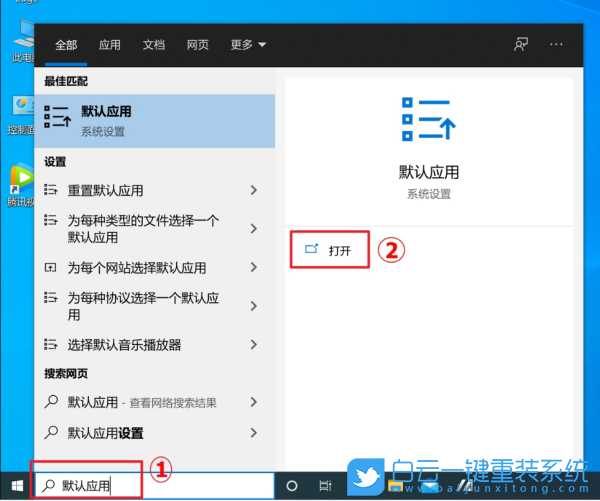Click the 打开 button in preview pane

(x=329, y=250)
